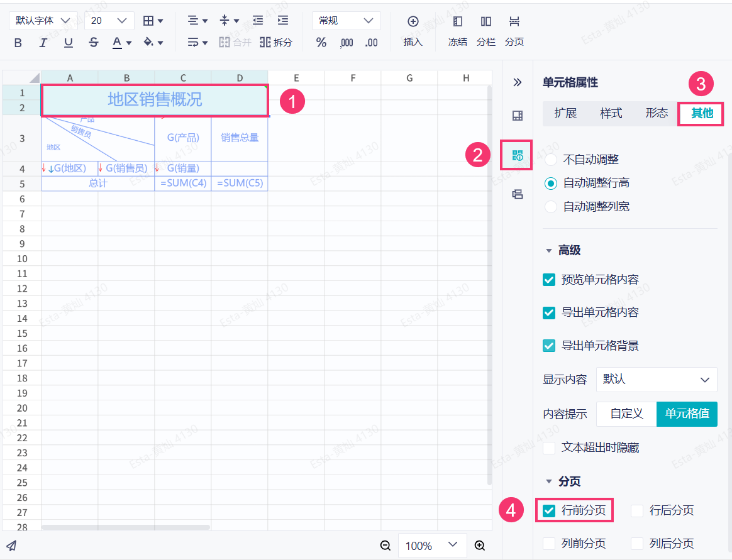Toggle 预览单元格内容 checkbox

tap(549, 280)
